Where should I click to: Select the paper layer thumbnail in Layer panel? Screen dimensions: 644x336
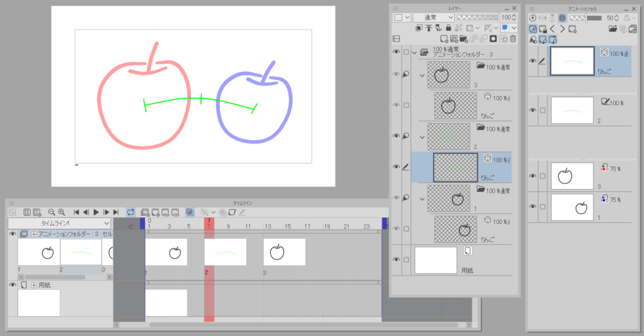[436, 260]
